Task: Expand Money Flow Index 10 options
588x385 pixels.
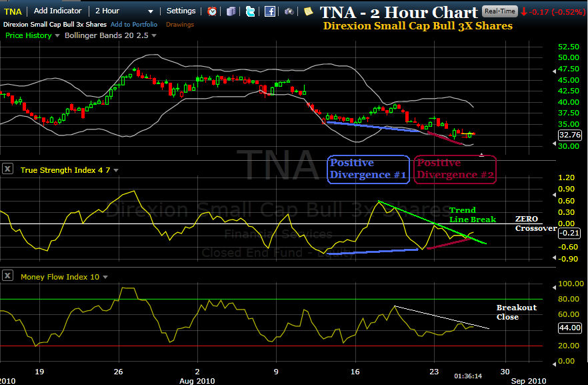Action: point(105,278)
